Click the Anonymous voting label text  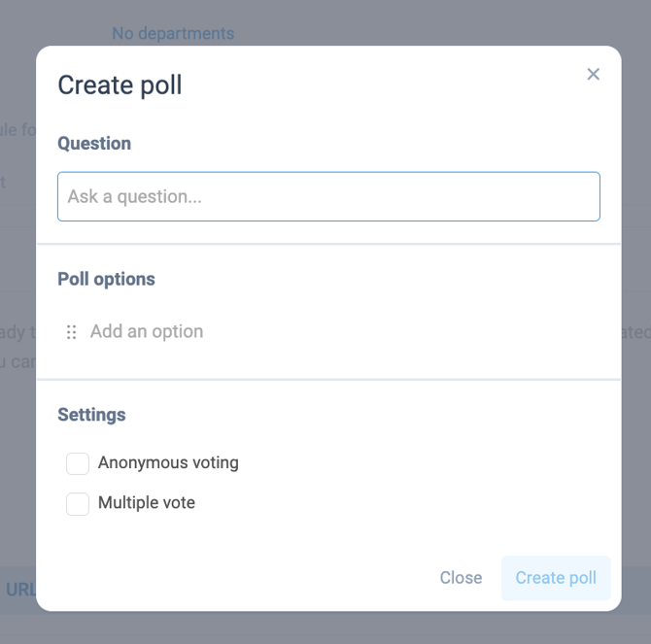[168, 462]
